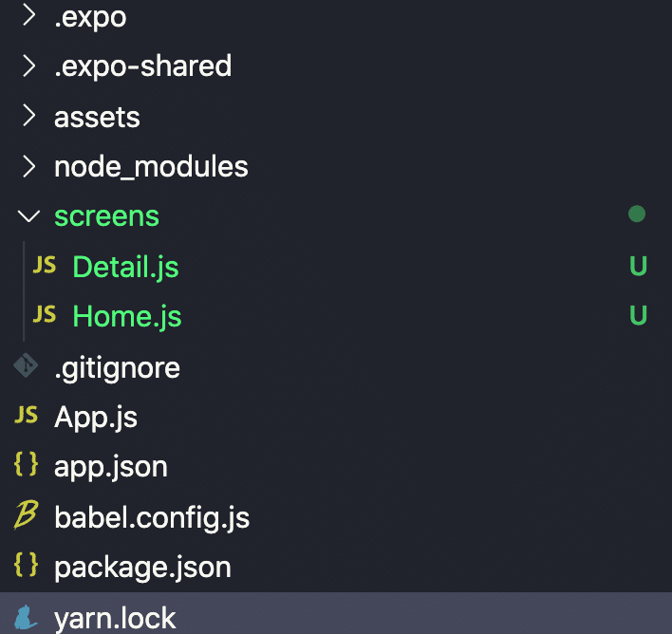Click the JS icon beside Home.js
The height and width of the screenshot is (634, 672).
[45, 315]
